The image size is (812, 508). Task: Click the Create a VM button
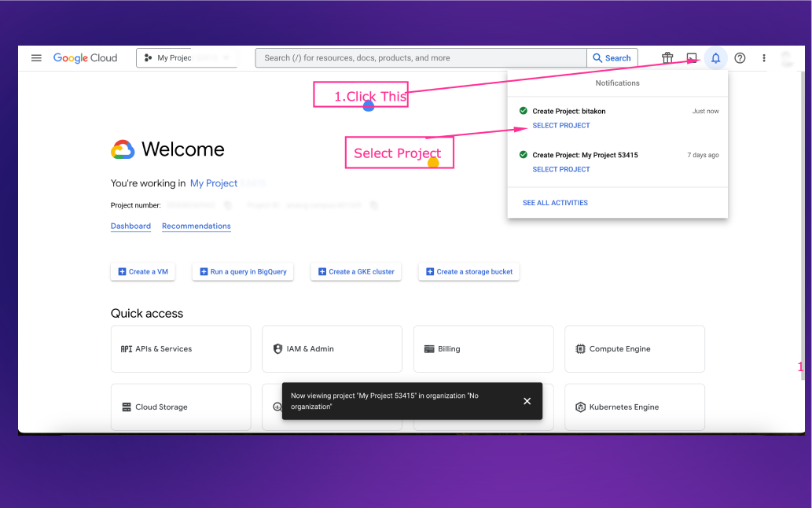(143, 272)
